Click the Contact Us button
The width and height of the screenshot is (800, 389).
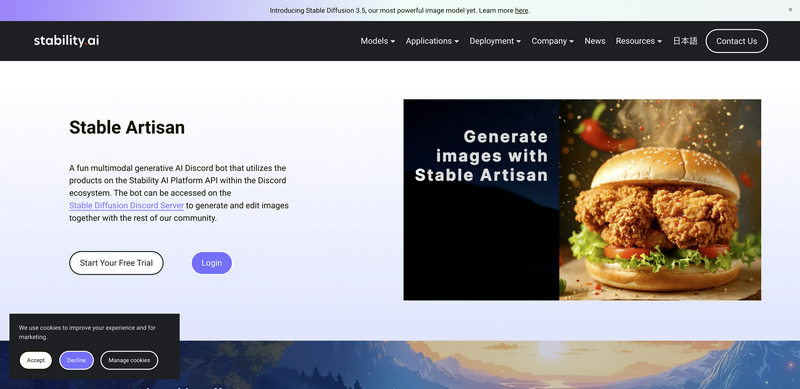(x=736, y=41)
